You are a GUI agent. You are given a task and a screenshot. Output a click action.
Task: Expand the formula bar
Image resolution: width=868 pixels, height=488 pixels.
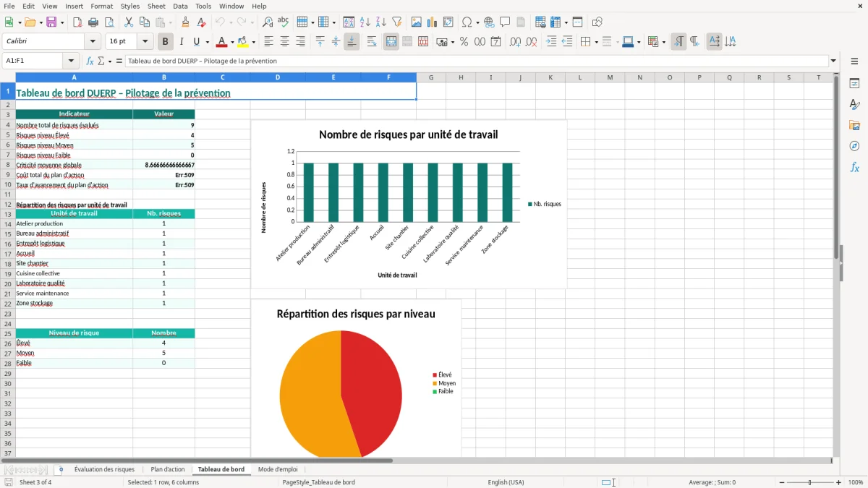click(x=833, y=61)
